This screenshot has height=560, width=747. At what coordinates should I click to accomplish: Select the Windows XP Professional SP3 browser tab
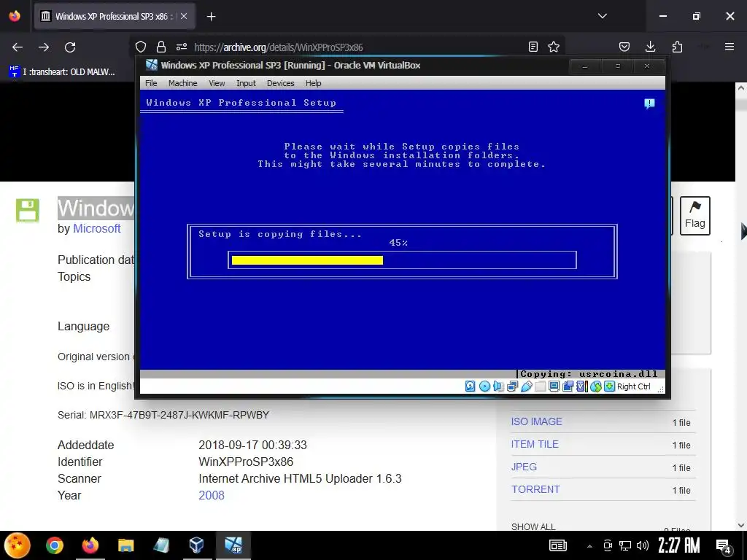point(115,16)
